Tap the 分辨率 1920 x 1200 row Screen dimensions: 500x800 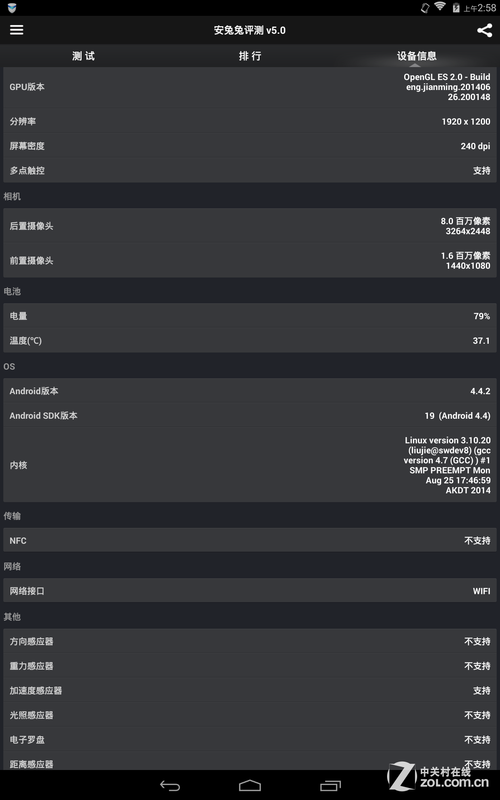click(x=249, y=121)
